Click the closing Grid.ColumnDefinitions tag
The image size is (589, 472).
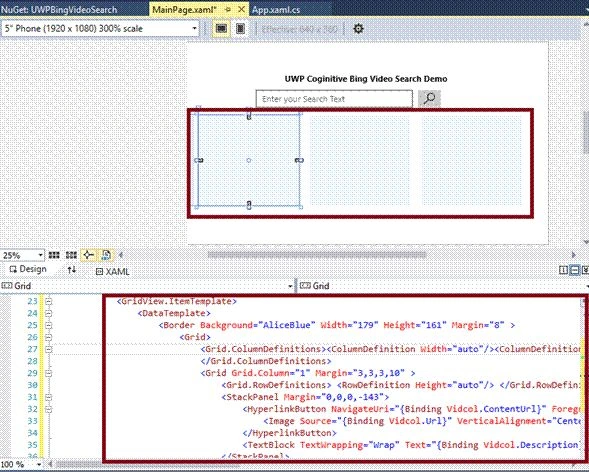pos(266,361)
